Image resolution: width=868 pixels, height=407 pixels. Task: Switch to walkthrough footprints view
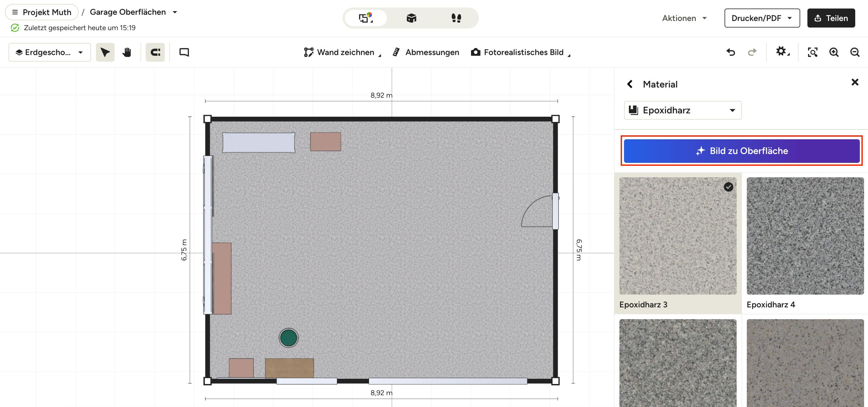pos(456,18)
